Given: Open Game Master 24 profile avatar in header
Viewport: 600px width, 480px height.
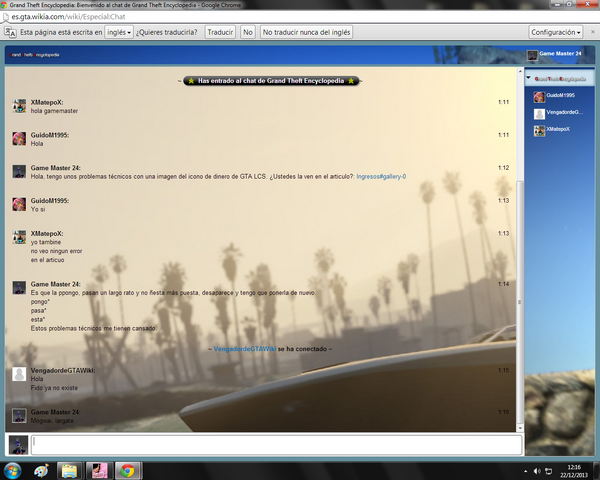Looking at the screenshot, I should [x=532, y=56].
